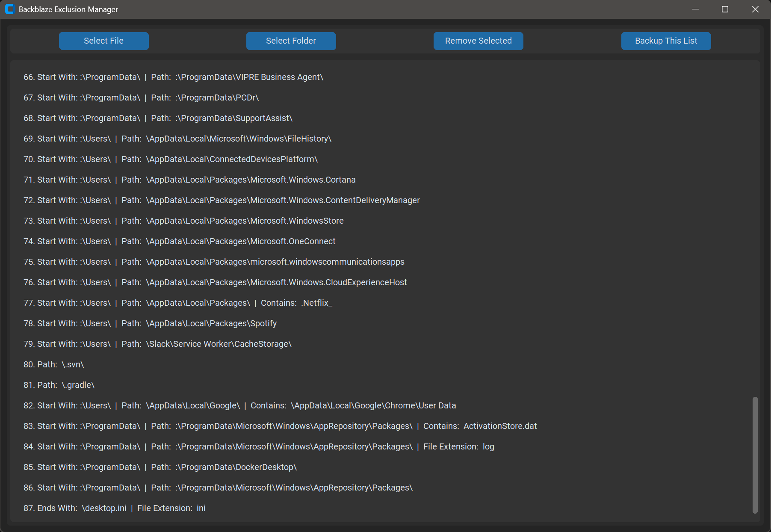
Task: Select row 79 Slack CacheStorage exclusion
Action: (157, 344)
